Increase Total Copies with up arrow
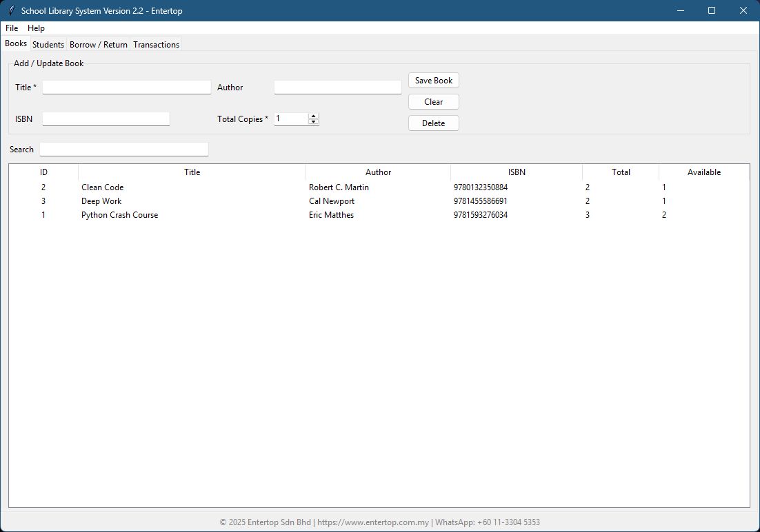Screen dimensions: 760x532 (x=313, y=116)
